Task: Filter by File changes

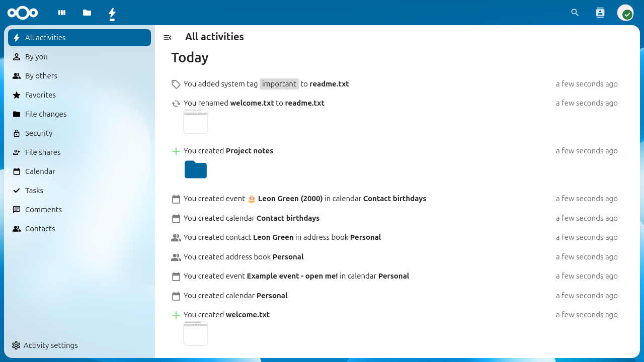Action: pos(46,114)
